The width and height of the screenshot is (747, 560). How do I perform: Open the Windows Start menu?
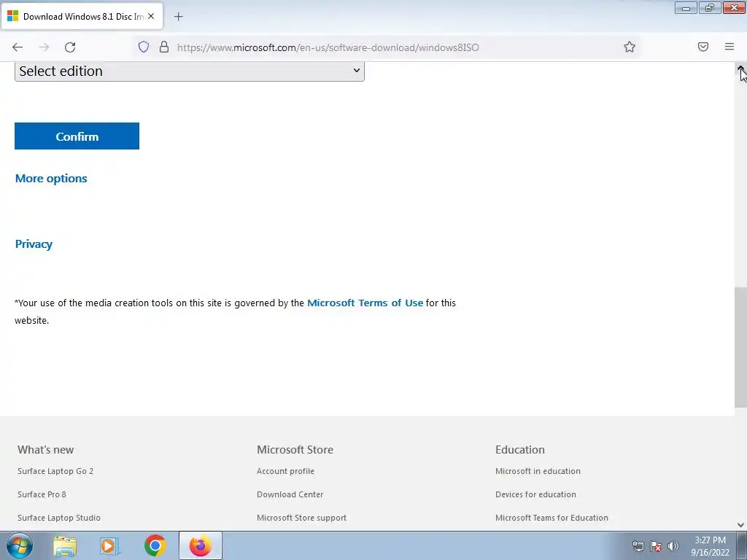[20, 545]
